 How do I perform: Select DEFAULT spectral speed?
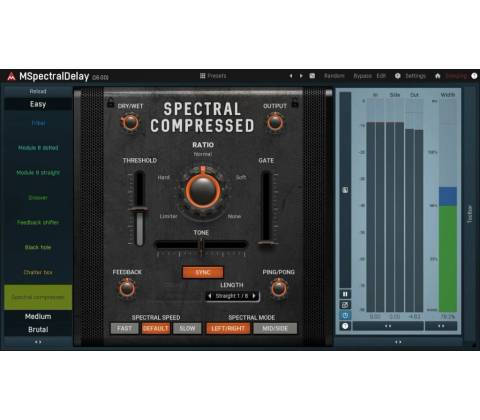(x=156, y=328)
